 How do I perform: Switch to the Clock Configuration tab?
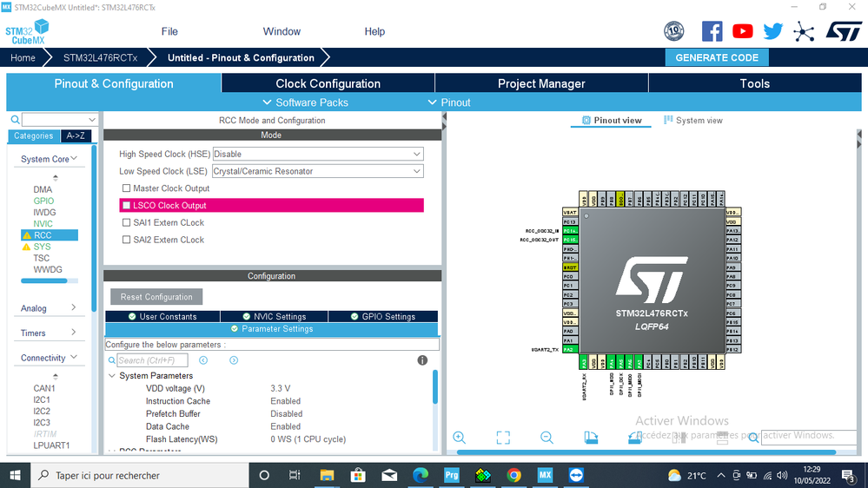pos(328,83)
